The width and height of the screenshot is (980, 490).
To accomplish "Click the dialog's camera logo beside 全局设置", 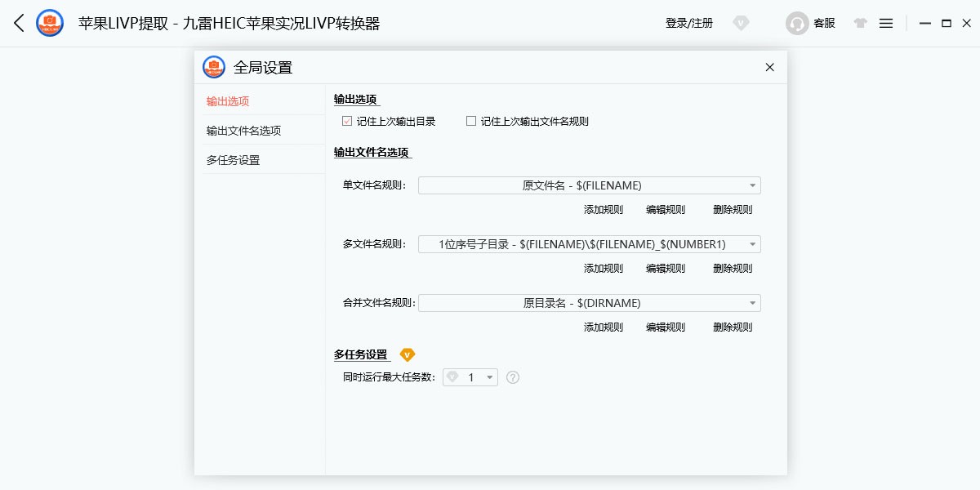I will click(x=214, y=67).
